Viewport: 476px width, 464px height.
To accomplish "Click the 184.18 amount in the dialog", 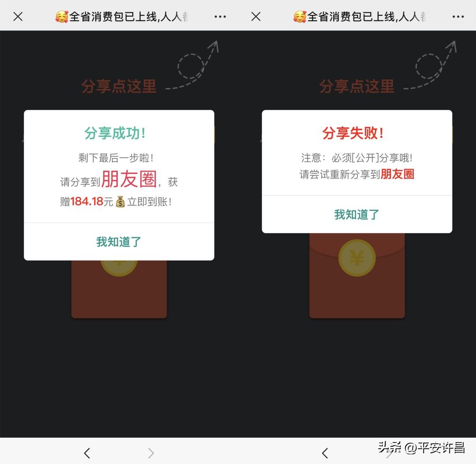I will click(86, 202).
